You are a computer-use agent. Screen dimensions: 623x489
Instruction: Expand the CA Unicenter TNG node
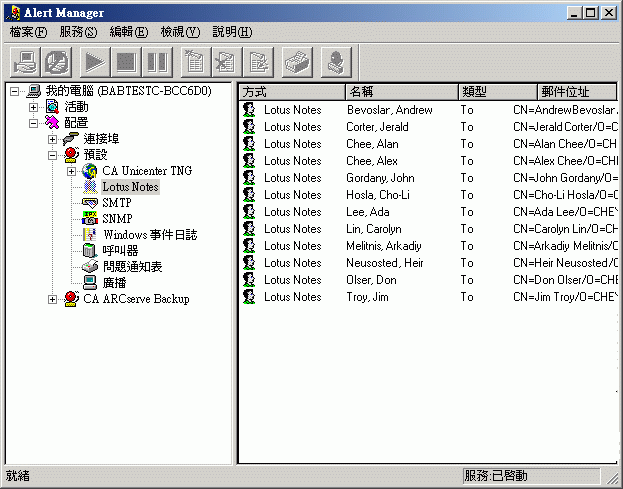(x=72, y=171)
